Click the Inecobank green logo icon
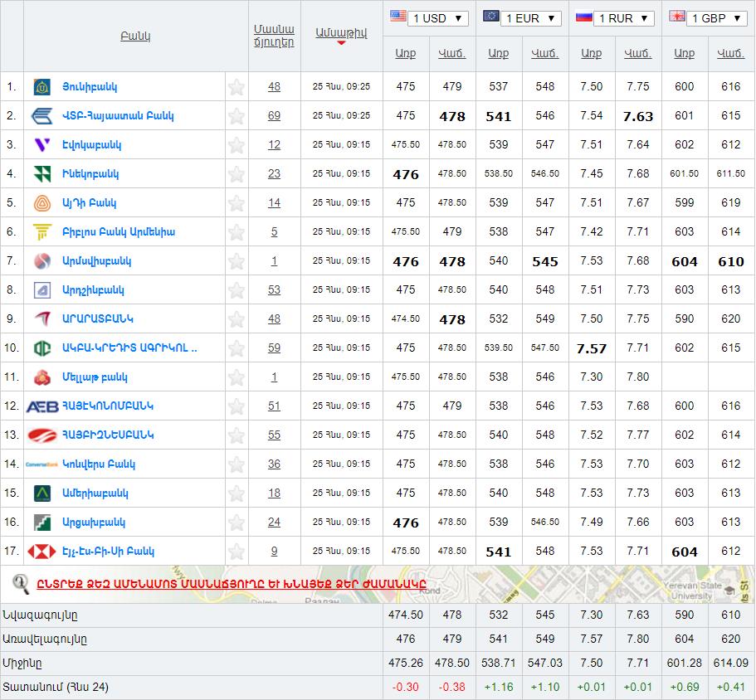 (41, 174)
